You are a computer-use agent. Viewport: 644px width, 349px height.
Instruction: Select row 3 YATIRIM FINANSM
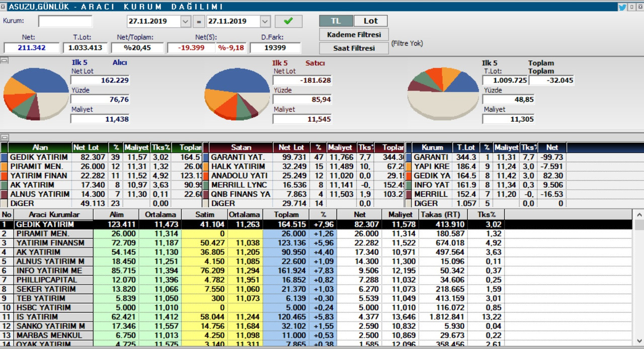coord(317,243)
